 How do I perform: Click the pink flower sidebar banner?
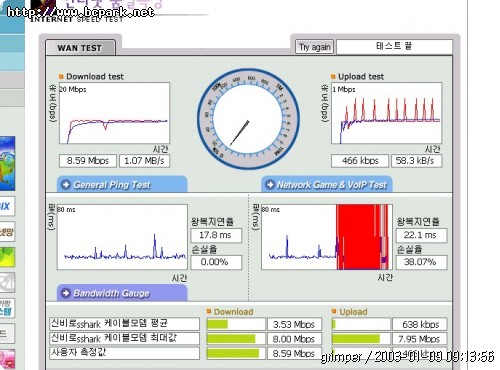pos(7,359)
